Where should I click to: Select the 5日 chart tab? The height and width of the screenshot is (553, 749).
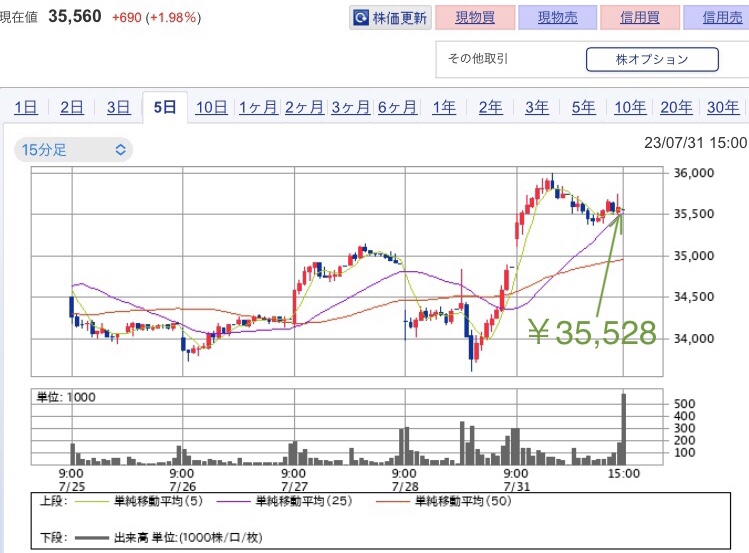[x=165, y=107]
